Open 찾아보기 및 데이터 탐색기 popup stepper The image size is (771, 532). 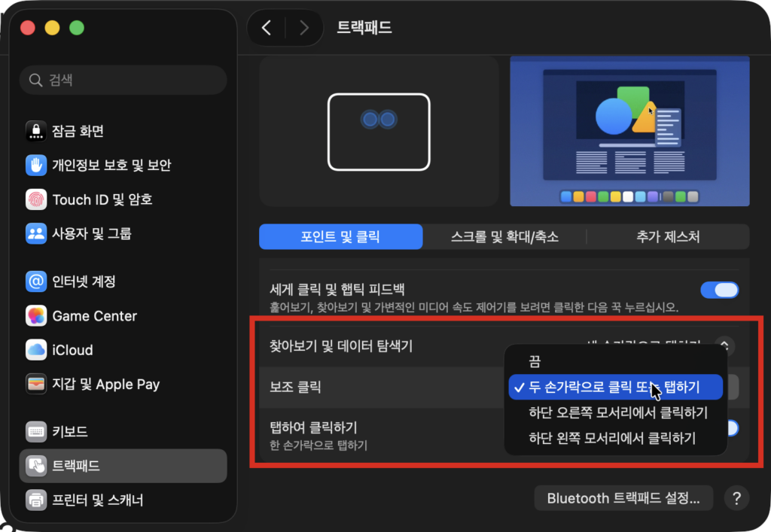point(725,346)
